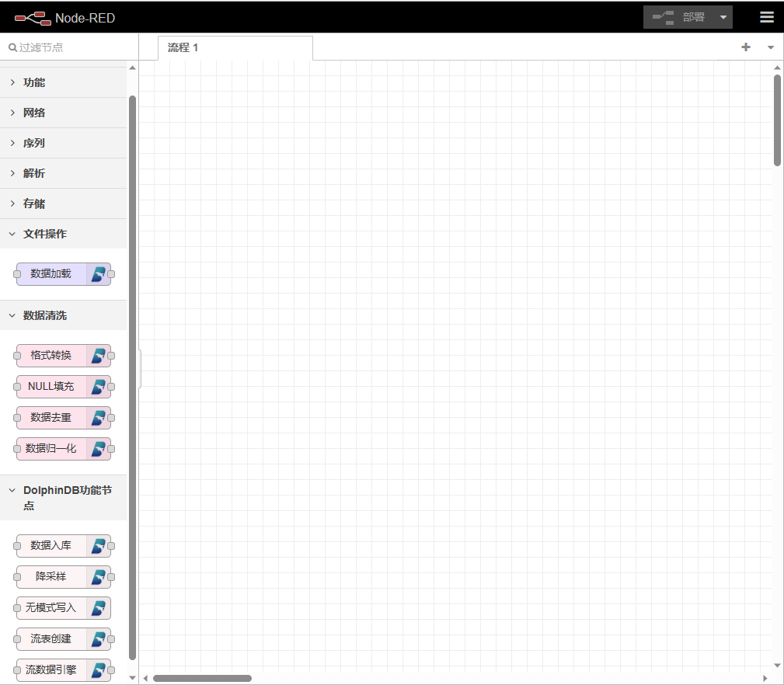Choose the 流数据引擎 node
Viewport: 784px width, 685px height.
pyautogui.click(x=62, y=669)
